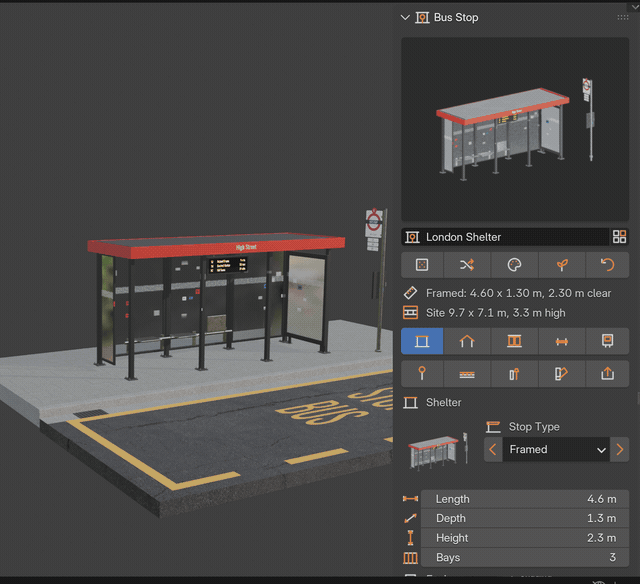Click the reset undo arrow icon
Viewport: 640px width, 584px height.
click(x=607, y=265)
